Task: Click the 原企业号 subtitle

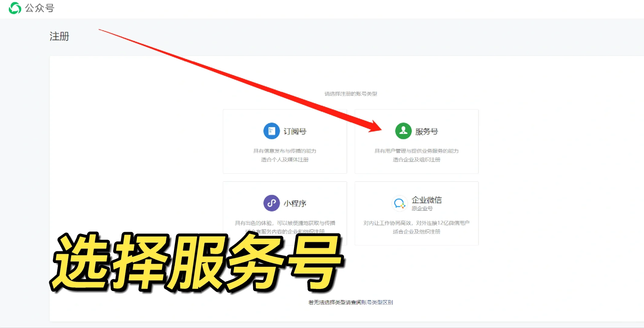Action: [x=422, y=208]
